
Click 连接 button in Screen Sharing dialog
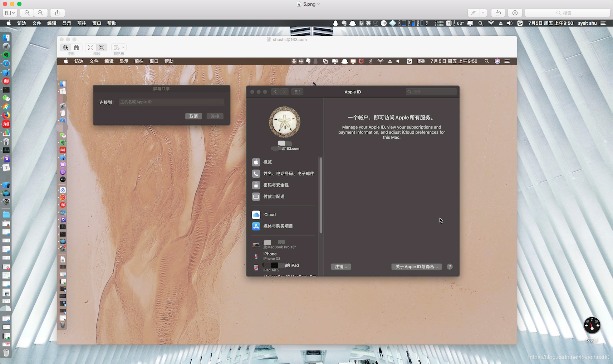pyautogui.click(x=215, y=116)
